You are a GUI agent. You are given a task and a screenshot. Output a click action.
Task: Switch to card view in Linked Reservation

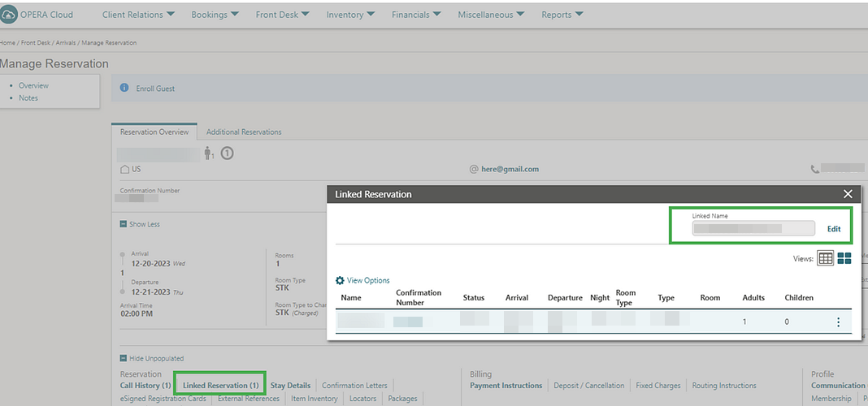[x=844, y=258]
